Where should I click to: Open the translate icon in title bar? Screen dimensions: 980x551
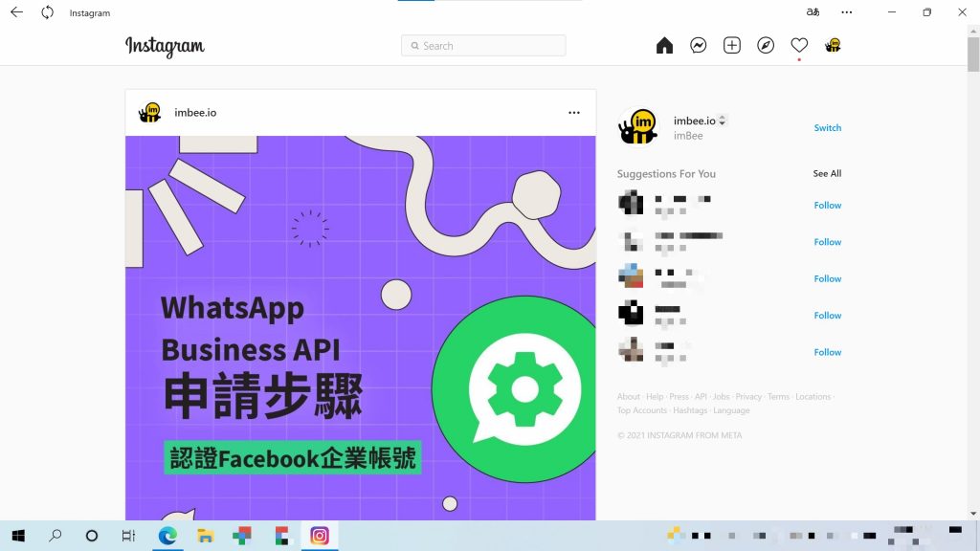[813, 11]
